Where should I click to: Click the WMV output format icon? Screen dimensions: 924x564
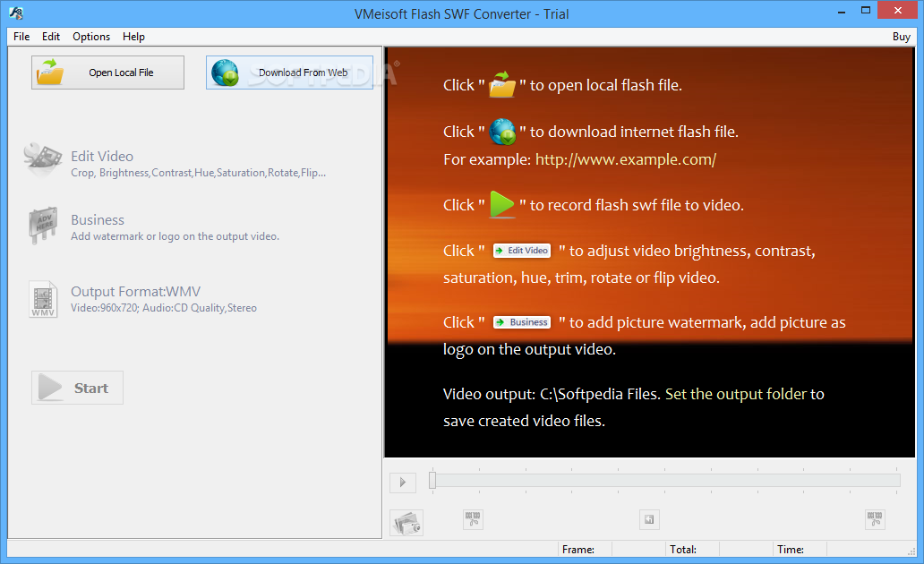pos(43,299)
